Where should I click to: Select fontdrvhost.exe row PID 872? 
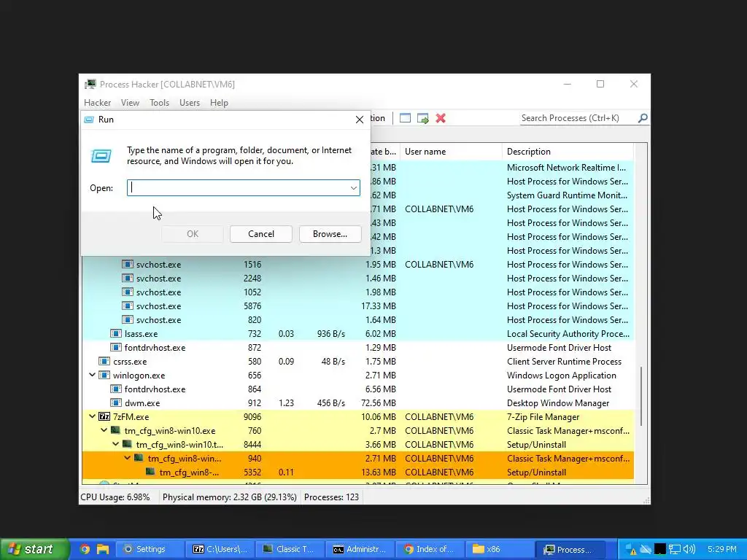click(x=357, y=348)
